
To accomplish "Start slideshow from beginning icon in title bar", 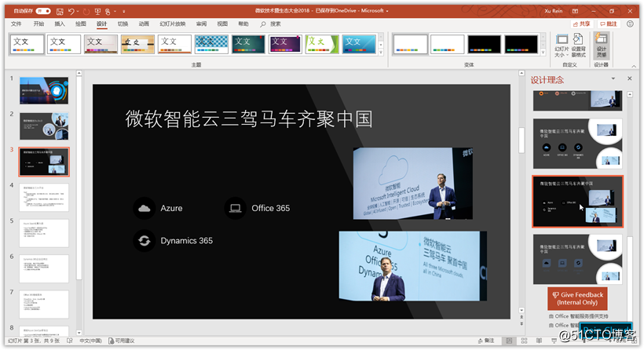I will click(x=97, y=12).
